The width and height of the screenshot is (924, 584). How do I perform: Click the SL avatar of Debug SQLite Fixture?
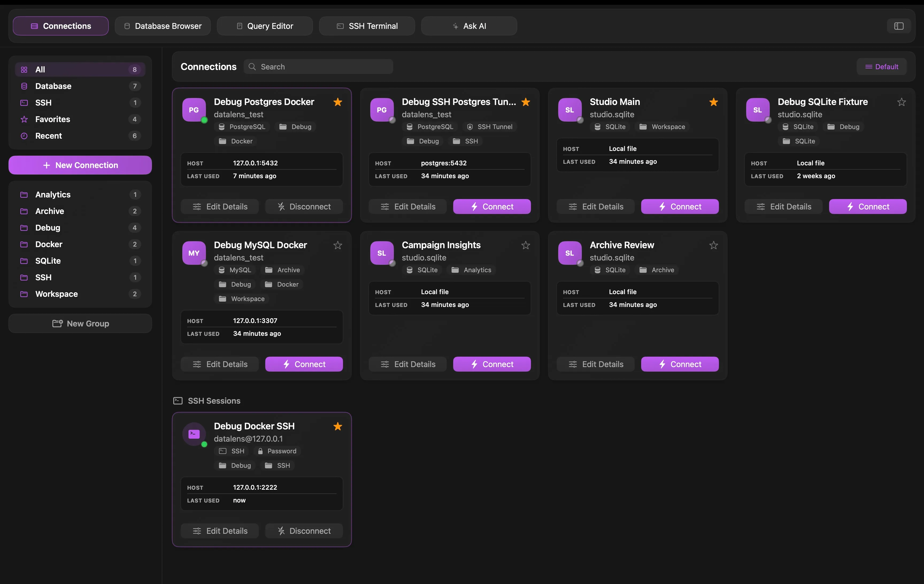tap(758, 110)
